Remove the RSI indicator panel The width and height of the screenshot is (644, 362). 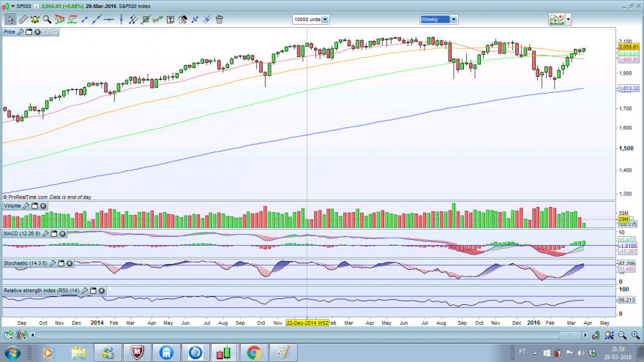(x=102, y=290)
